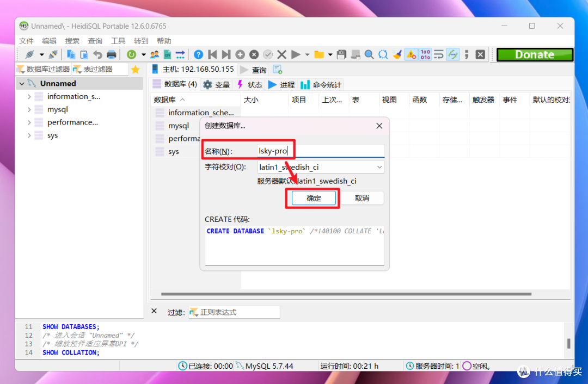Viewport: 588px width, 384px height.
Task: Toggle bind parameters green icon
Action: tap(452, 55)
